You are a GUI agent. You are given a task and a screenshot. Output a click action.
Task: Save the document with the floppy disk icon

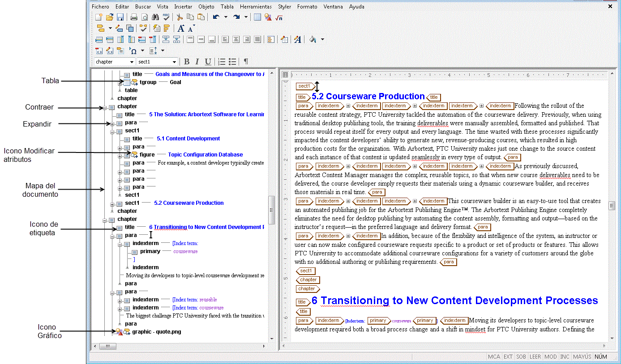pos(120,17)
